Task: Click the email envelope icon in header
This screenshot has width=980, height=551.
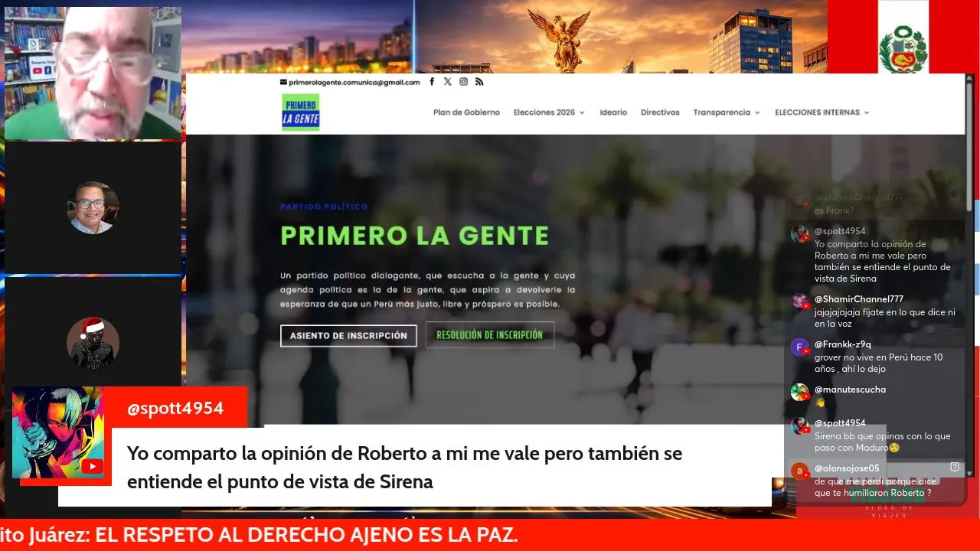Action: coord(283,82)
